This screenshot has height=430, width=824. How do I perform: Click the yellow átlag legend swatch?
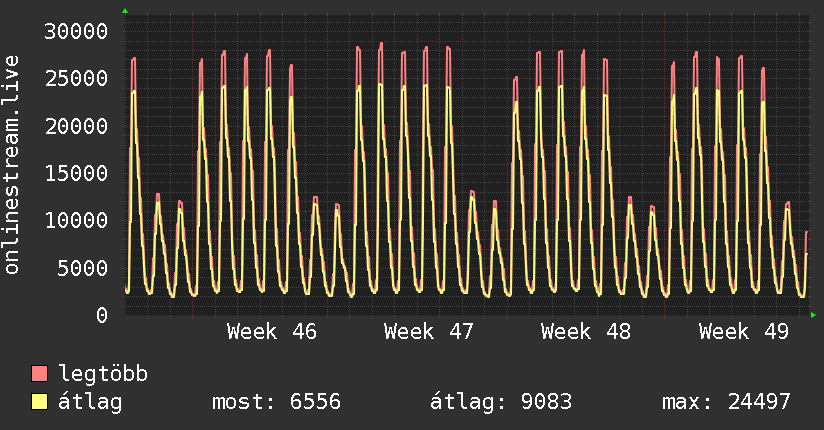[x=40, y=402]
